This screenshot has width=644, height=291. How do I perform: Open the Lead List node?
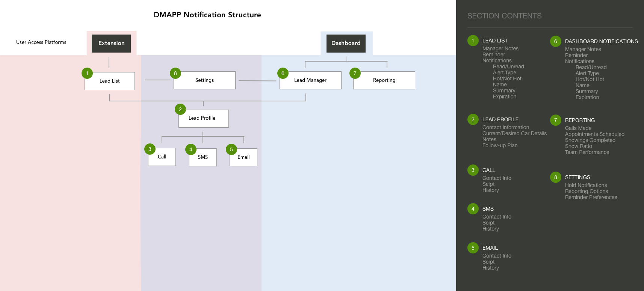(110, 81)
